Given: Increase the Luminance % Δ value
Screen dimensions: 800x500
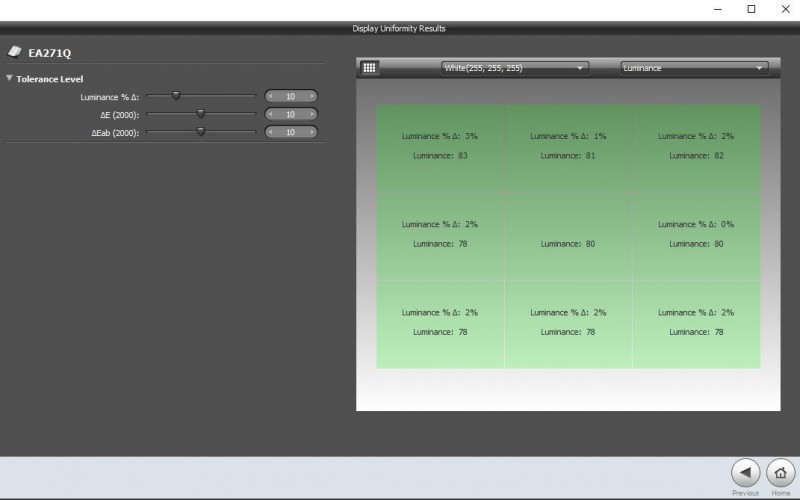Looking at the screenshot, I should click(312, 96).
